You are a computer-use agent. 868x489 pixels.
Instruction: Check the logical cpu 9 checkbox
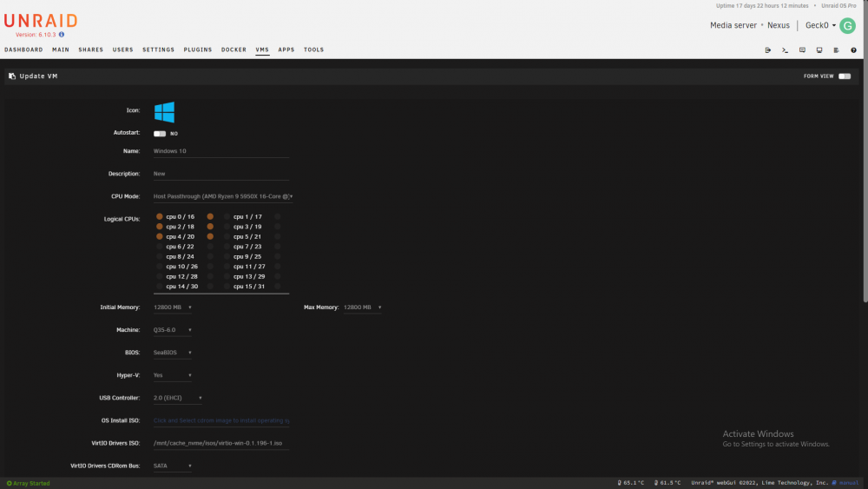tap(227, 256)
